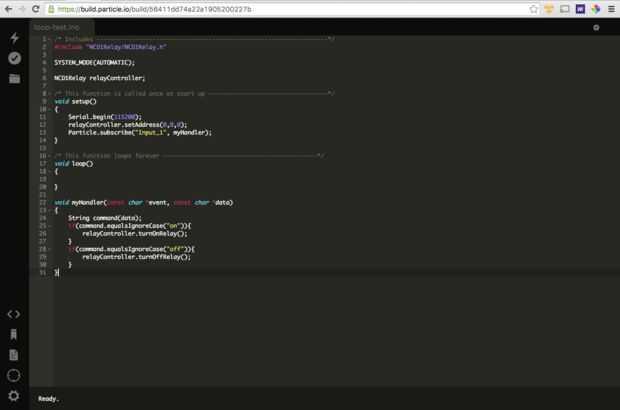The height and width of the screenshot is (410, 620).
Task: Flash firmware with the lightning bolt icon
Action: 15,38
